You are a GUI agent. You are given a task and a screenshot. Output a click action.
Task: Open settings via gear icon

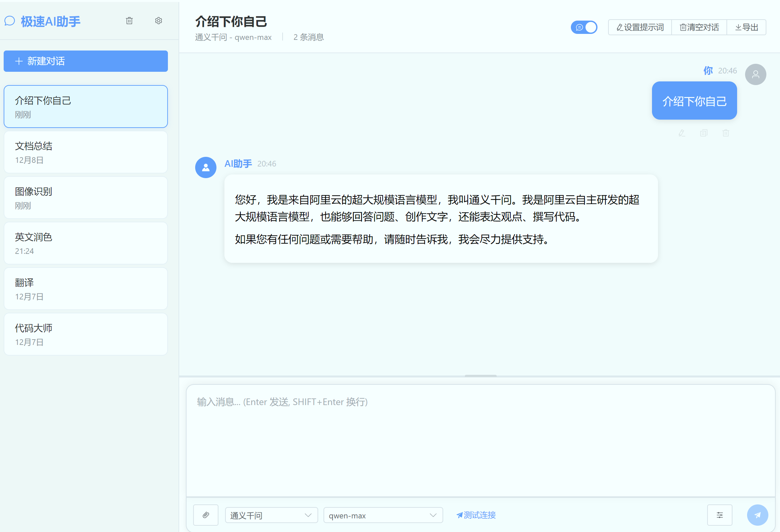(158, 21)
